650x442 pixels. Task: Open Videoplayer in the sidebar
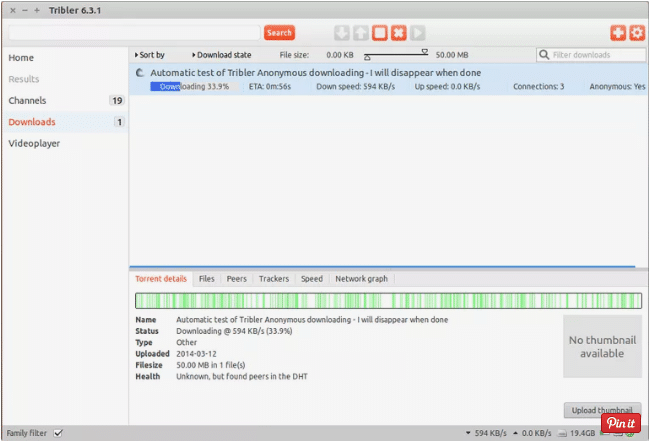point(34,143)
